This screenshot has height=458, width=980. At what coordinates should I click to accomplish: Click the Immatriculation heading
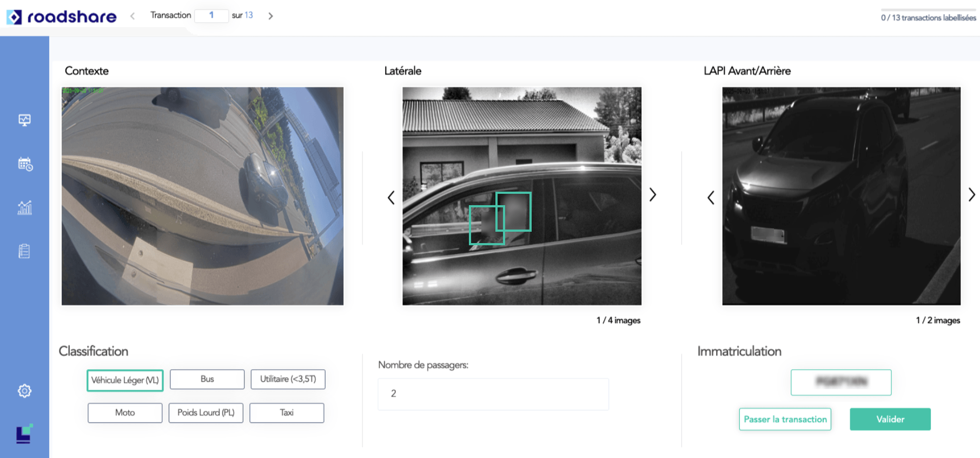[739, 351]
